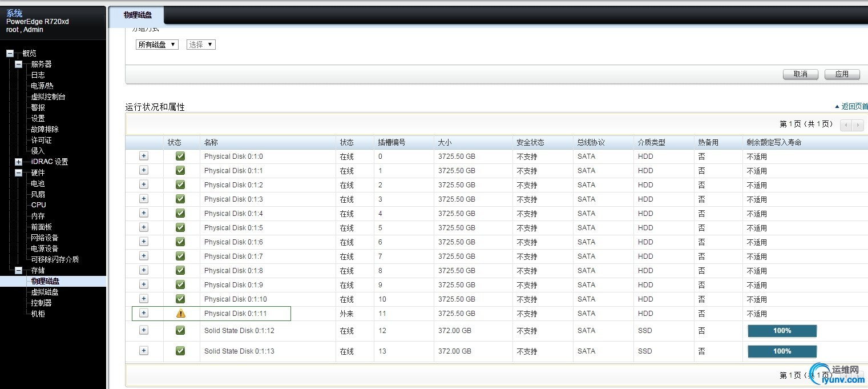
Task: Click the green status icon for Disk 0:1:2
Action: point(180,185)
